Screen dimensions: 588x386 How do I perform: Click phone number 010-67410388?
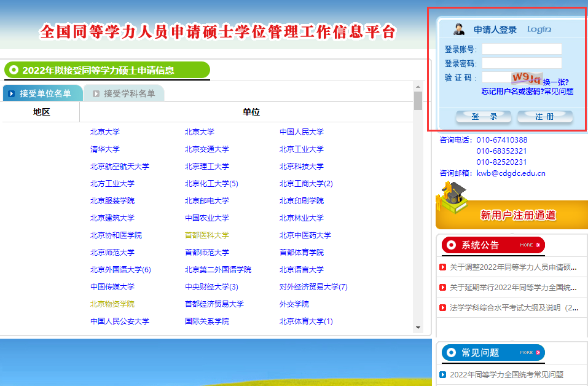click(502, 140)
